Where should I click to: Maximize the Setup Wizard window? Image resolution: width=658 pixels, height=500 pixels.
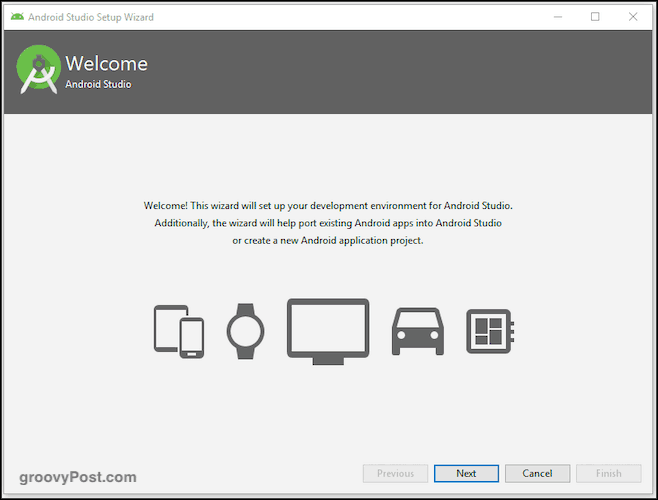coord(595,17)
